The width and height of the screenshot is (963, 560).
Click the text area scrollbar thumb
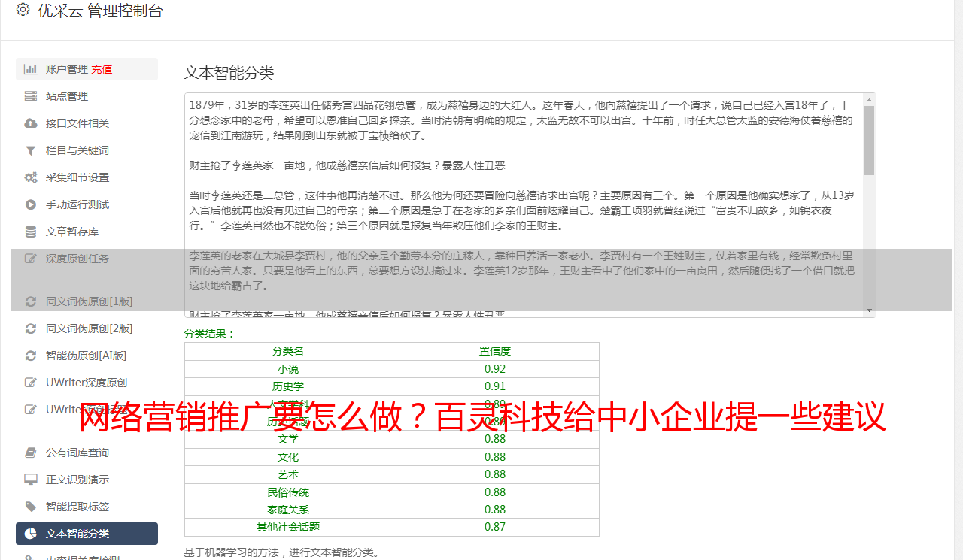[x=870, y=141]
